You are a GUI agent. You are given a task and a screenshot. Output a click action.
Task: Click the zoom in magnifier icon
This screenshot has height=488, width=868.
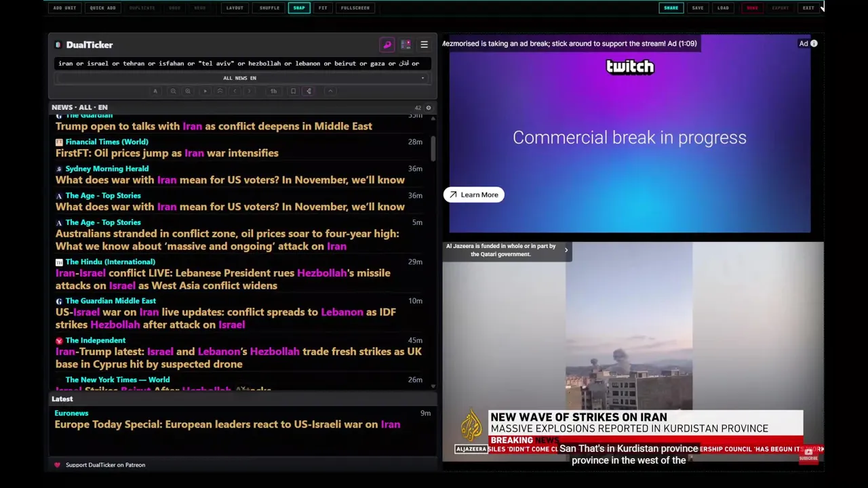click(186, 91)
